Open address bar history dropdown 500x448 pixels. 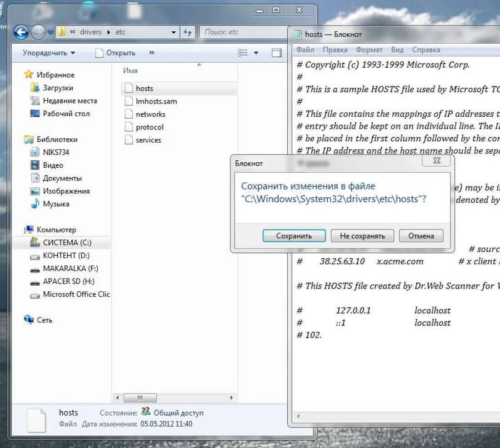pos(174,32)
